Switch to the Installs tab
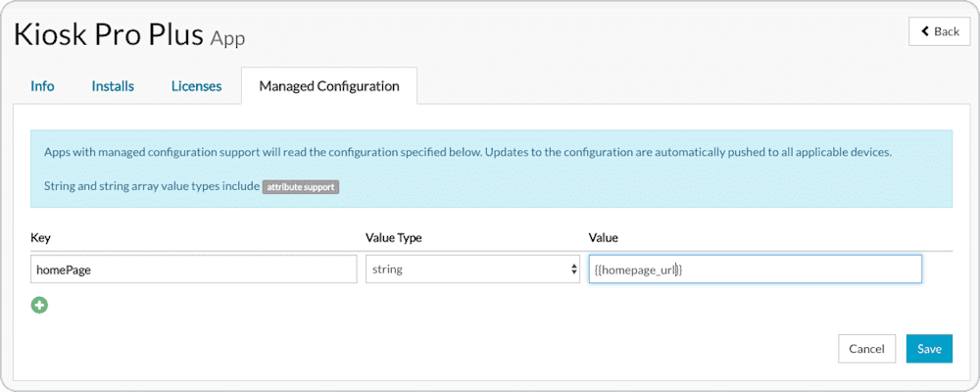980x392 pixels. point(113,86)
